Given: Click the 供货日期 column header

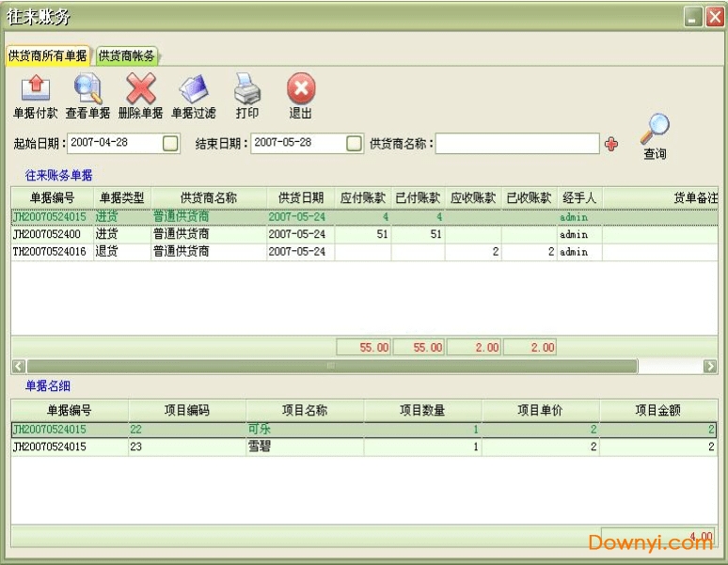Looking at the screenshot, I should pyautogui.click(x=300, y=198).
